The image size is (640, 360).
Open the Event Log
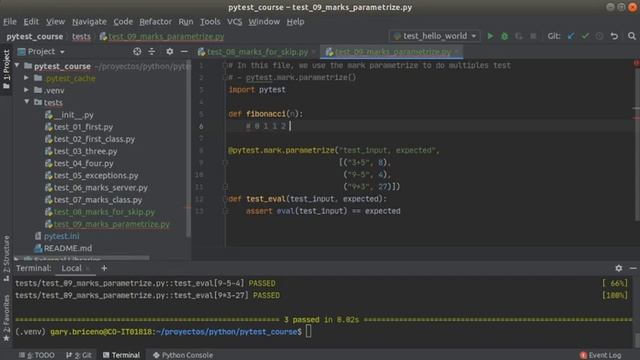coord(600,355)
